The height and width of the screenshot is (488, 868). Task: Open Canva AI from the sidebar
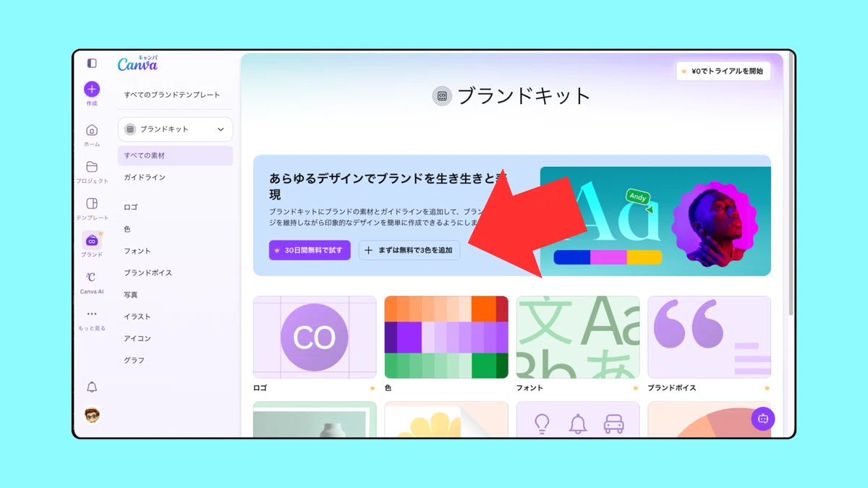(x=92, y=282)
